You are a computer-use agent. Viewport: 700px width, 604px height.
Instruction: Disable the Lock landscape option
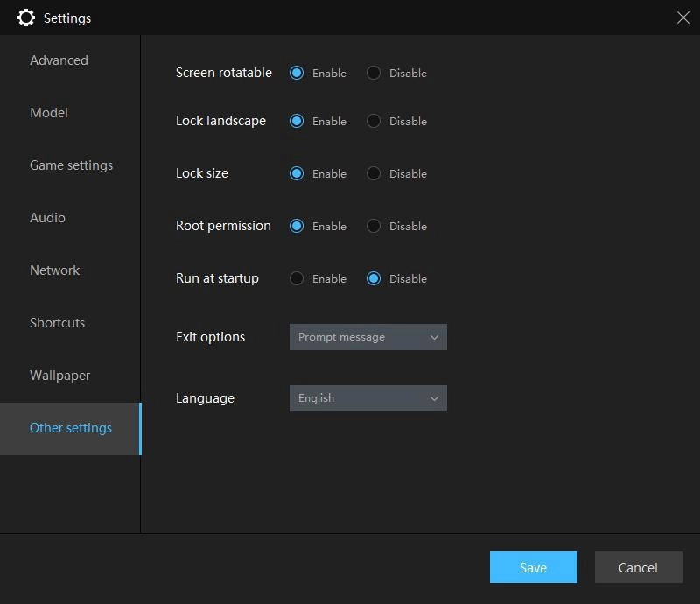[x=374, y=121]
